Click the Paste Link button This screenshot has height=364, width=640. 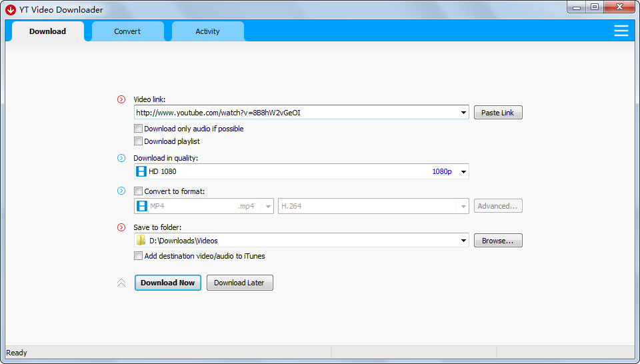point(498,113)
